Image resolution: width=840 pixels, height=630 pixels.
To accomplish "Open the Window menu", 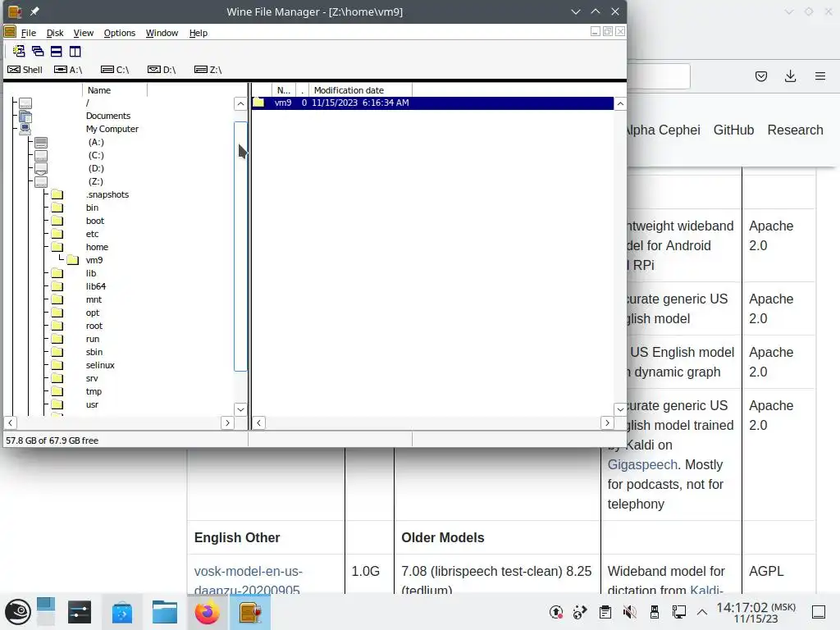I will coord(162,33).
